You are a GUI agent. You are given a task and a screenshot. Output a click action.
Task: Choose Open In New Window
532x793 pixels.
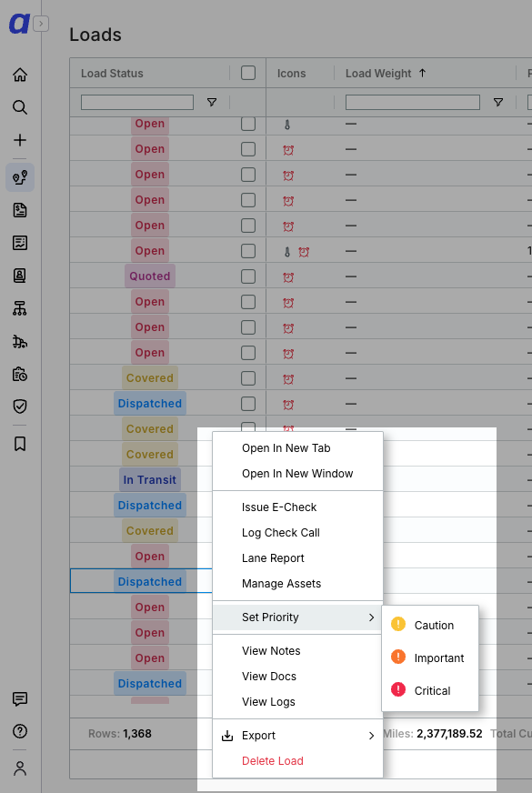click(297, 474)
